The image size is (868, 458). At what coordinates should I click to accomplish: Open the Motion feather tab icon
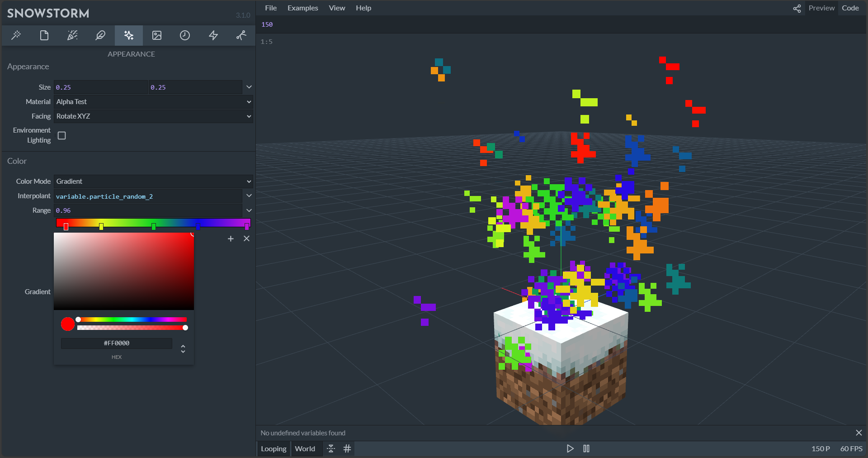(x=100, y=35)
